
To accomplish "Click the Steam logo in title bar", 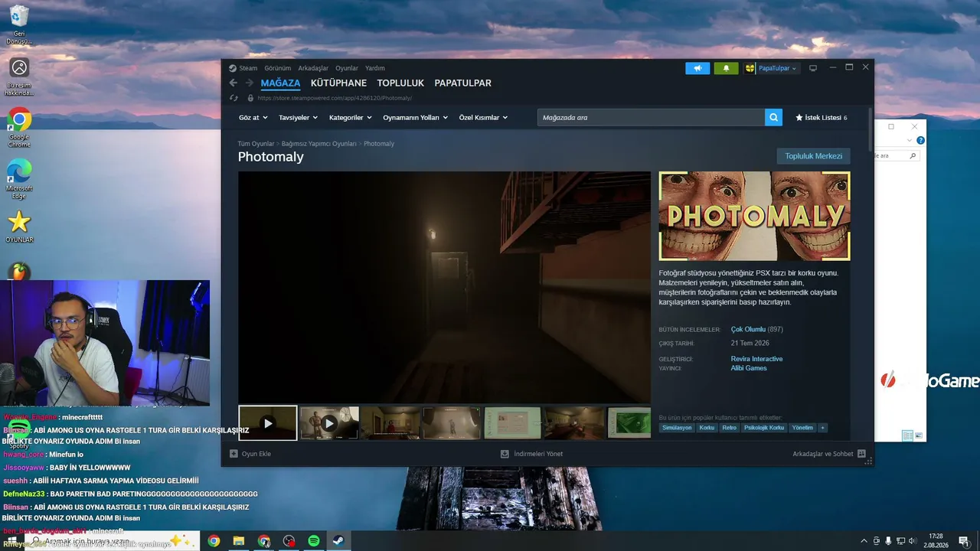I will [x=233, y=68].
